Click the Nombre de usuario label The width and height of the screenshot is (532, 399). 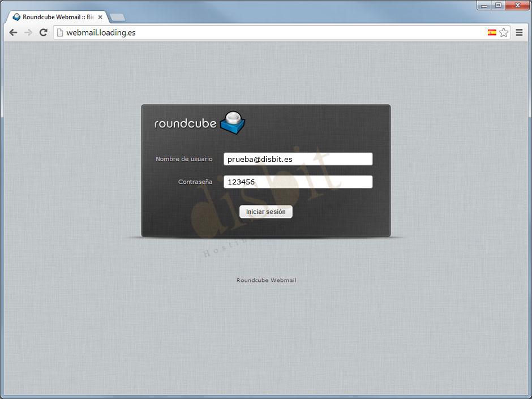[184, 159]
